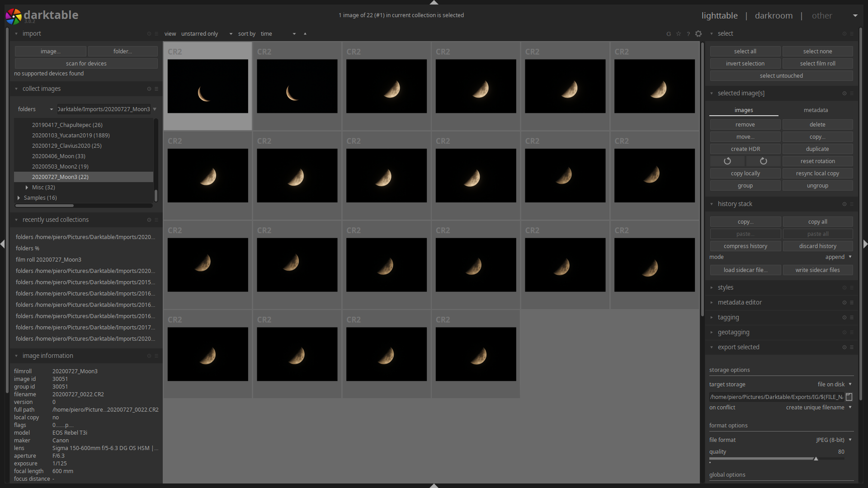Click the write sidecar files icon

[817, 270]
